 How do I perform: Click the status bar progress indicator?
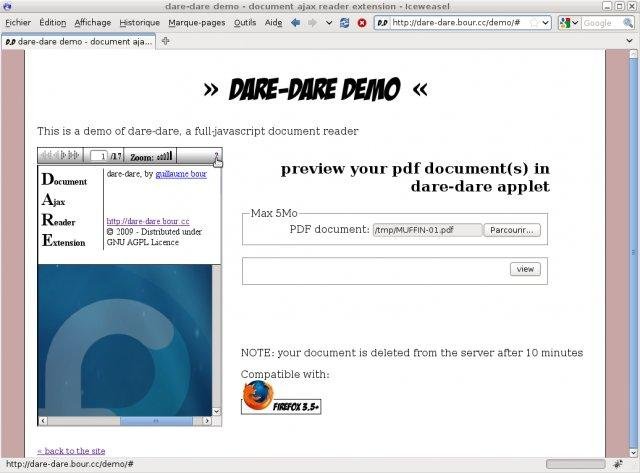576,464
